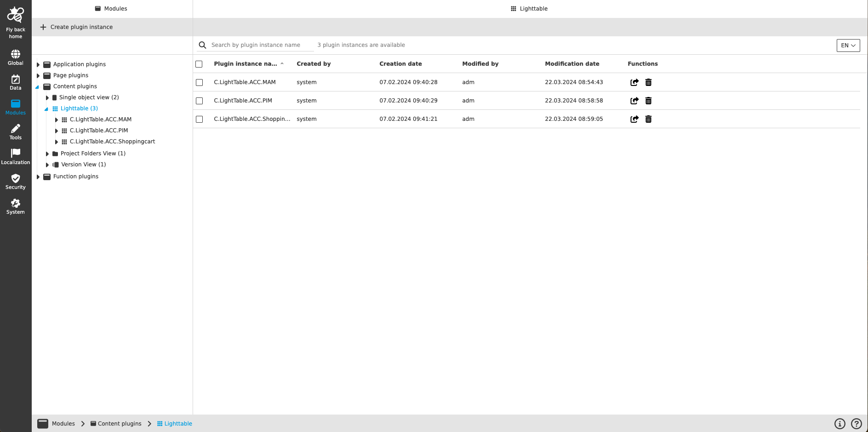Open Content plugins from the breadcrumb
The height and width of the screenshot is (432, 868).
[120, 423]
